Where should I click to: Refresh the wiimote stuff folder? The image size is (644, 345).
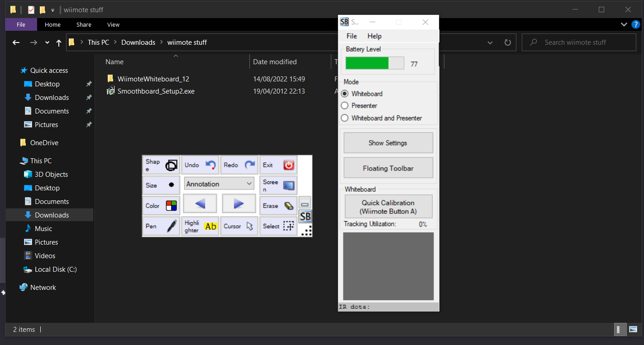tap(507, 43)
